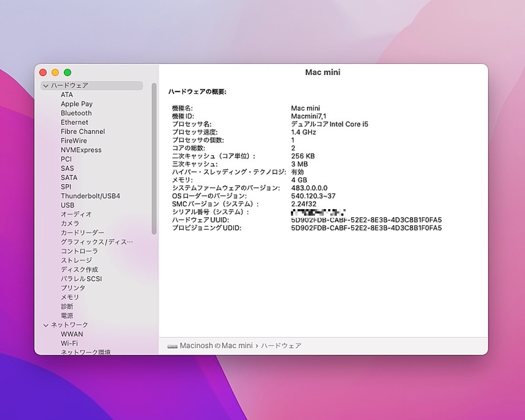Screen dimensions: 525x420
Task: Select コントローラ in the sidebar
Action: 79,251
